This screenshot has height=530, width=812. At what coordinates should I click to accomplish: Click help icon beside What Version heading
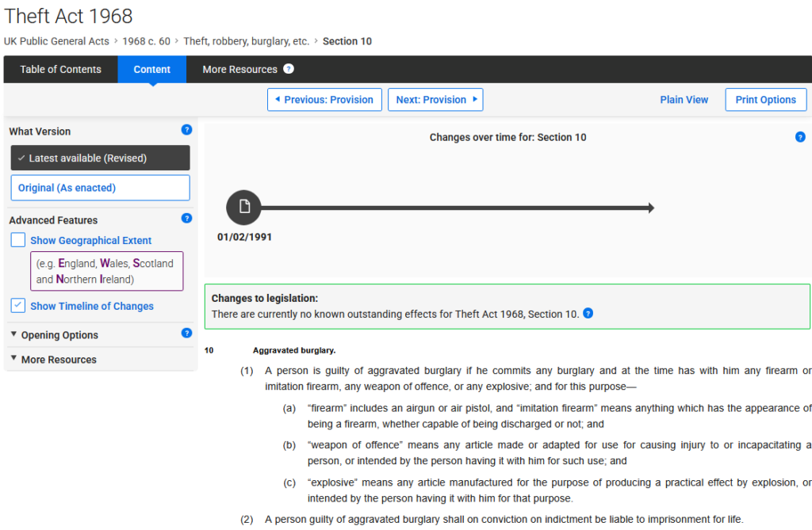point(186,130)
